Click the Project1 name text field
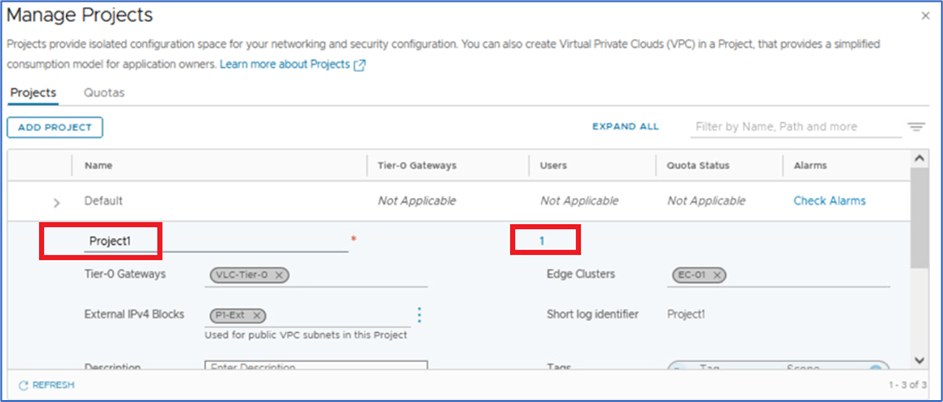 [215, 241]
